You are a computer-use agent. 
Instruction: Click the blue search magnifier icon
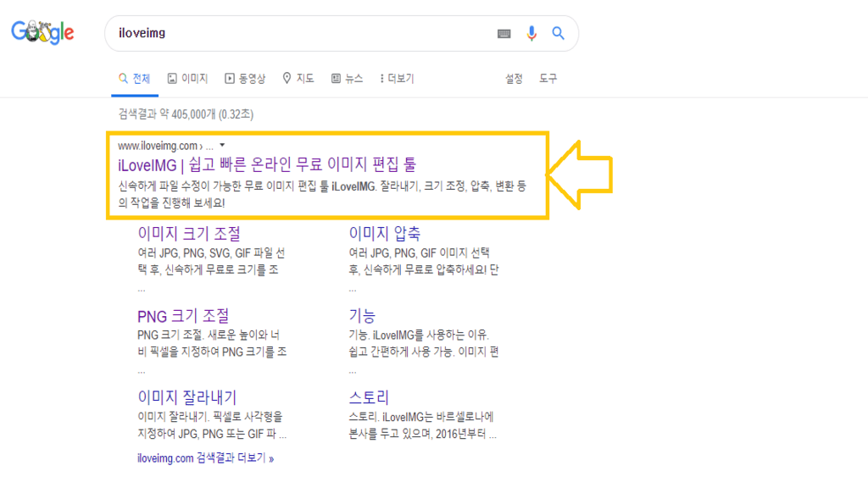558,33
